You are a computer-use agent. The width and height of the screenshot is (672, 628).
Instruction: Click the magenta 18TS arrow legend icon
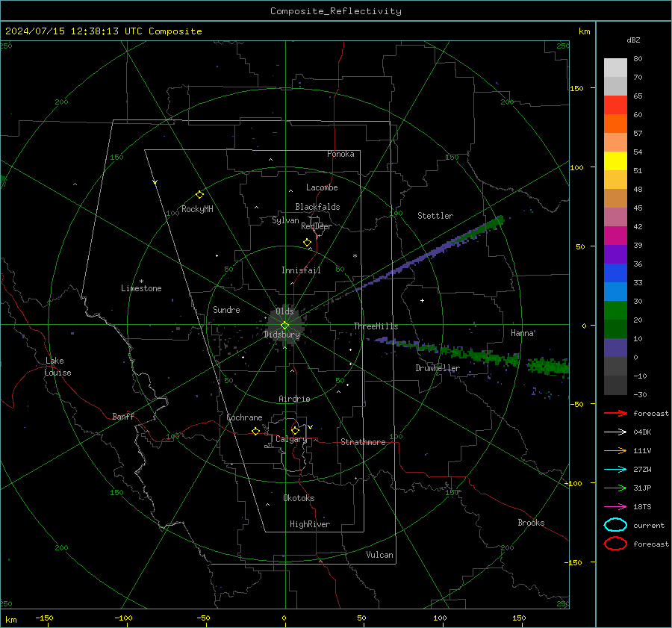click(615, 506)
